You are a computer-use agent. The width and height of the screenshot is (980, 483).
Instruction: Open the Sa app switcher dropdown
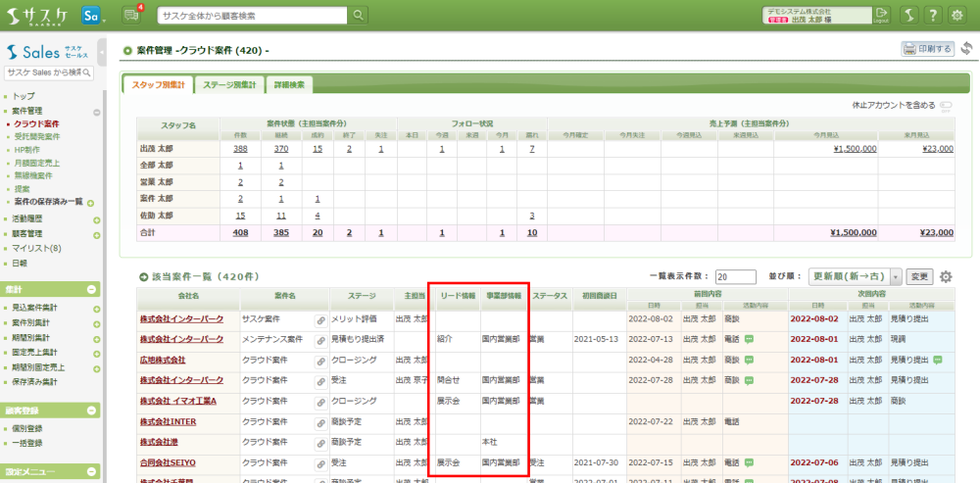click(94, 15)
